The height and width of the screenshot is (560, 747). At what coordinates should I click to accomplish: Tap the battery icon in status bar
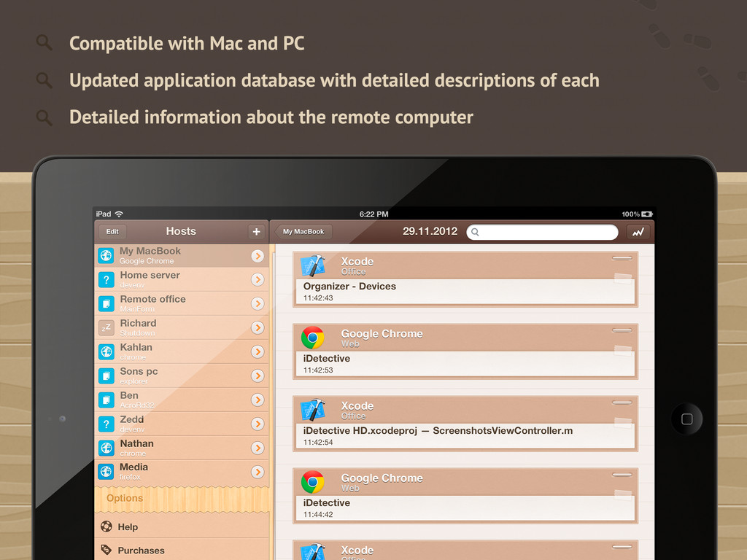(647, 214)
